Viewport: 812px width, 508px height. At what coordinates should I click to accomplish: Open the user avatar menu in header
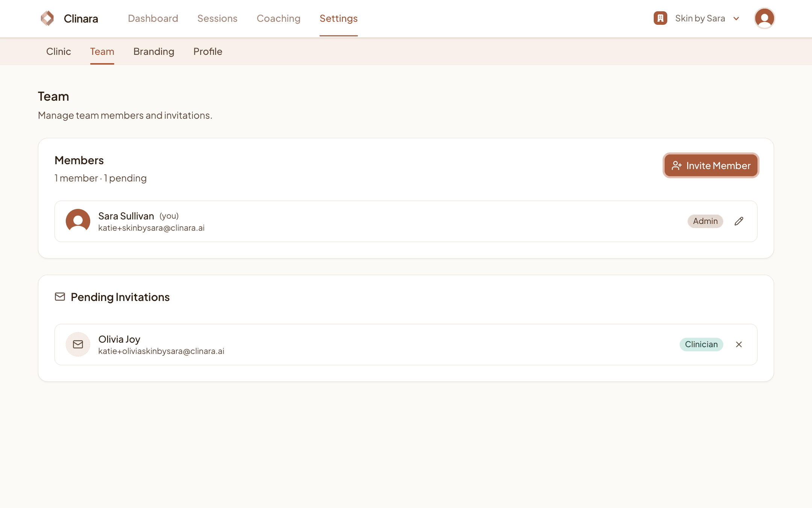point(764,18)
